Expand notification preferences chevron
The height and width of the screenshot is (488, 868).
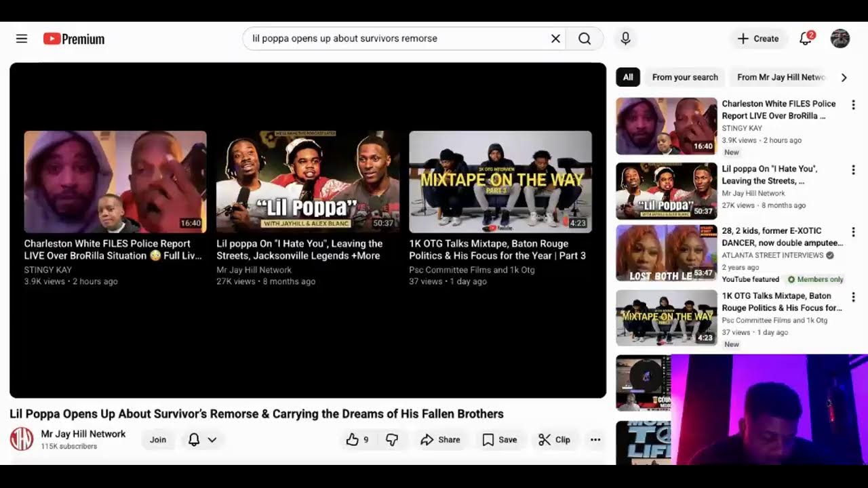212,440
